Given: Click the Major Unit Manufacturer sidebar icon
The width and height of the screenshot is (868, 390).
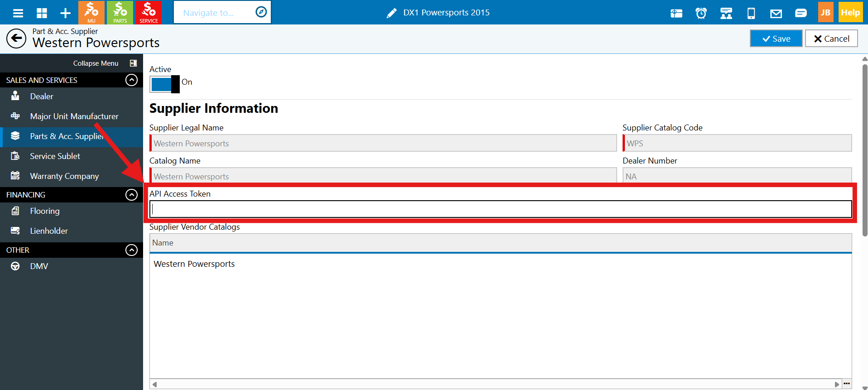Looking at the screenshot, I should pos(15,116).
